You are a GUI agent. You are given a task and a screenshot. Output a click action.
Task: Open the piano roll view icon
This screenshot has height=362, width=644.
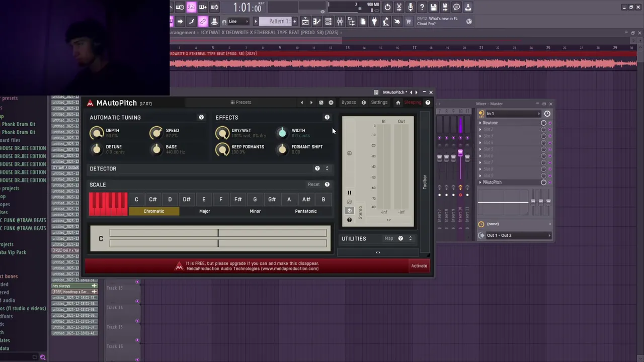click(316, 22)
